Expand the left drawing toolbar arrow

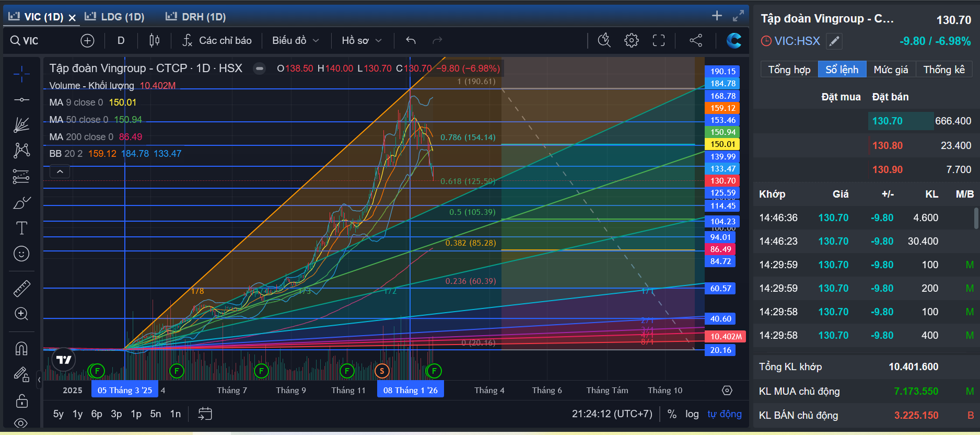click(x=39, y=379)
